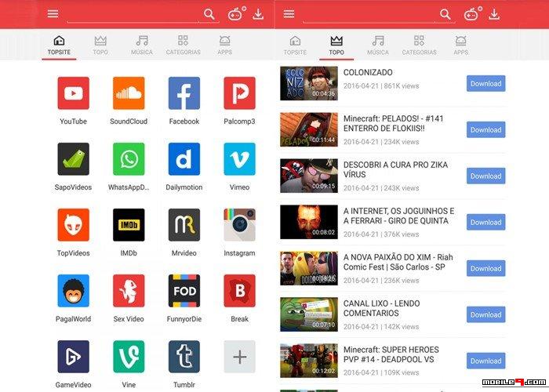
Task: Open the SoundCloud site icon
Action: point(129,93)
